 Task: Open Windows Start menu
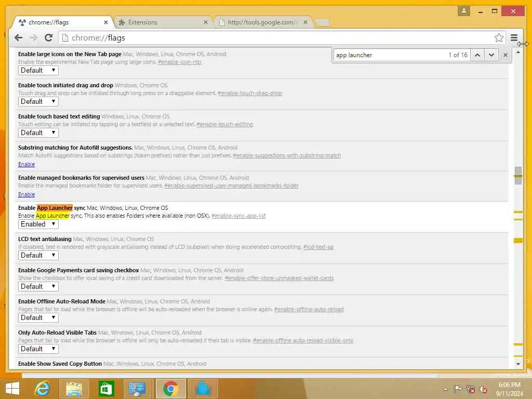[12, 389]
